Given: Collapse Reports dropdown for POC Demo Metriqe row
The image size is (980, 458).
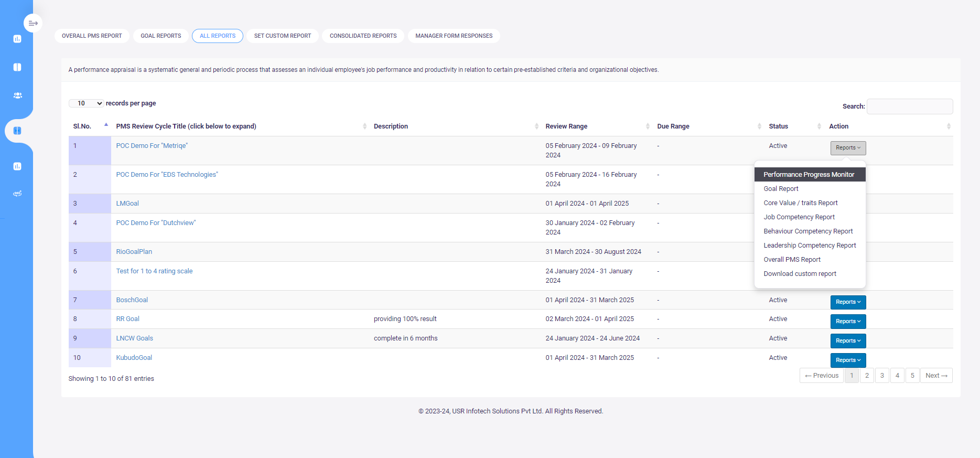Looking at the screenshot, I should (x=848, y=148).
